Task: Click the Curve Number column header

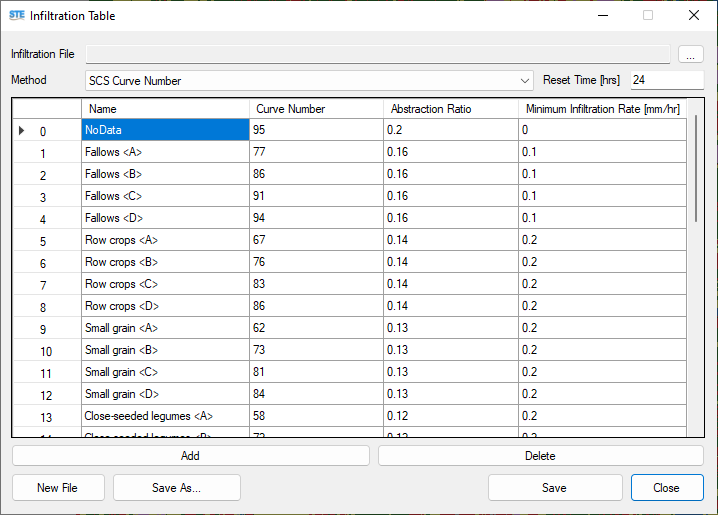Action: click(316, 109)
